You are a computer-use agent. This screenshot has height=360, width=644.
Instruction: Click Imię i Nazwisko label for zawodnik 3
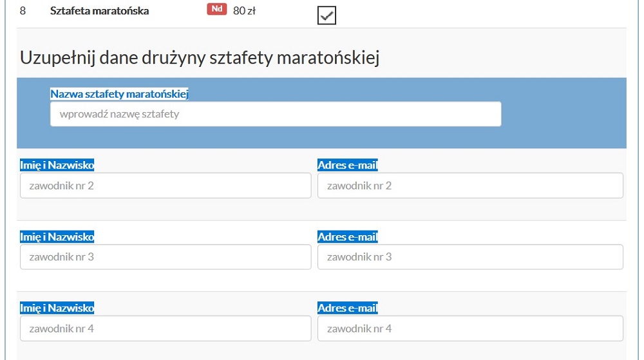(57, 237)
